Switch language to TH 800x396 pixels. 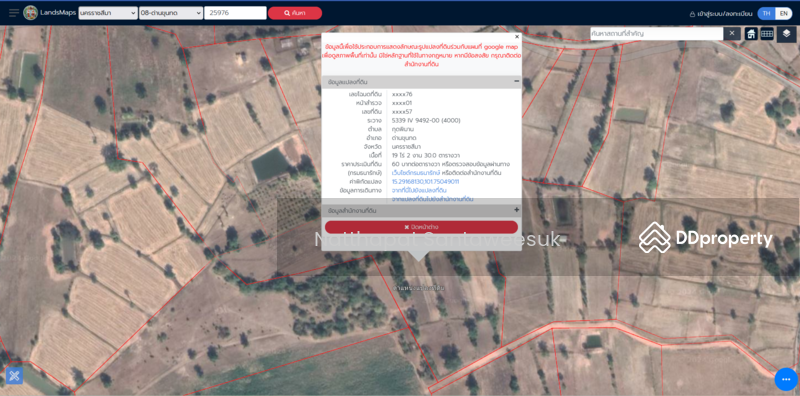point(766,14)
